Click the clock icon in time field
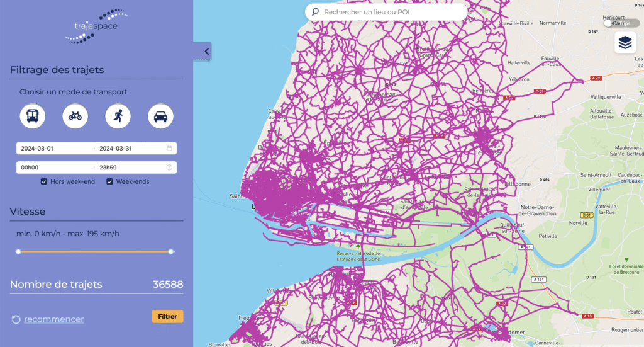644x347 pixels. coord(169,168)
